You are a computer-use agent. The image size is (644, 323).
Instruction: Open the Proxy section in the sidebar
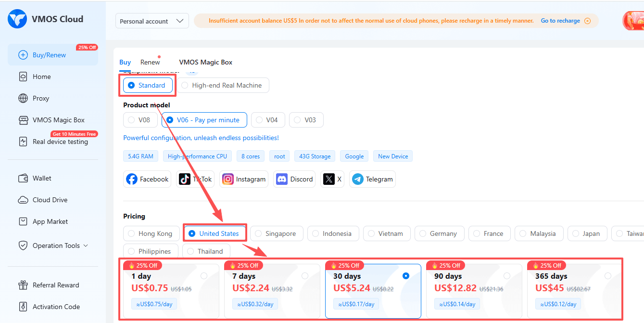pyautogui.click(x=40, y=98)
